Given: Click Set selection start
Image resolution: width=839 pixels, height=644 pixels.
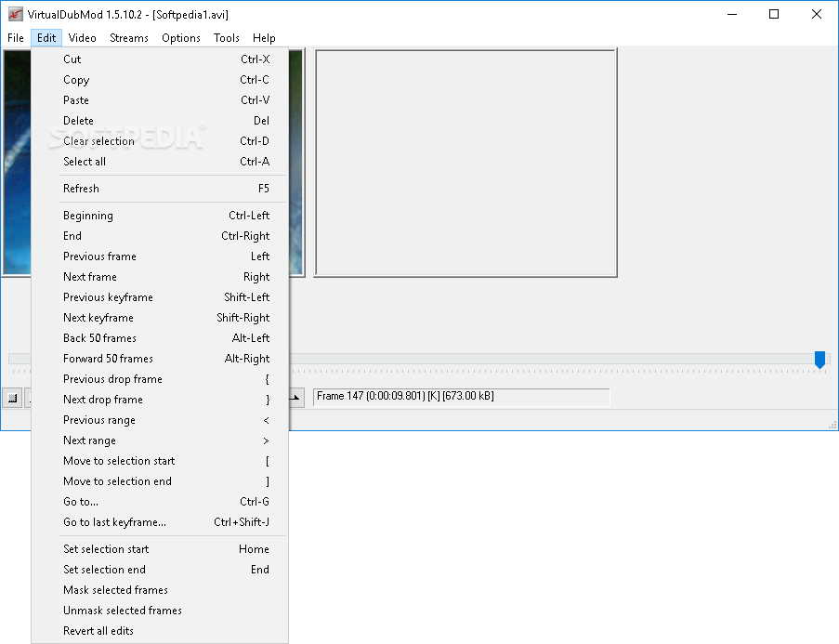Looking at the screenshot, I should coord(160,548).
